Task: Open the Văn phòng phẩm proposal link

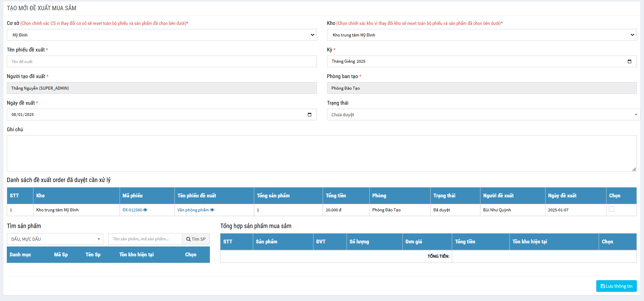Action: [x=193, y=210]
